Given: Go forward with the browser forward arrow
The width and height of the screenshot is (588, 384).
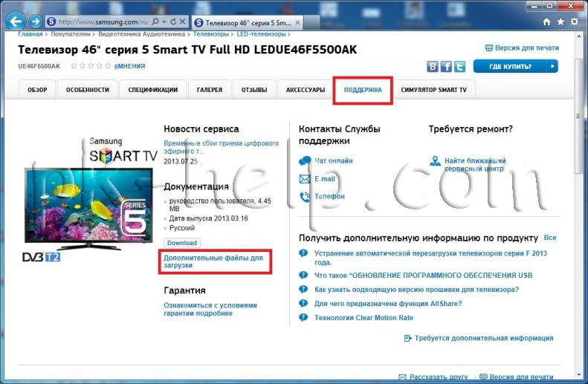Looking at the screenshot, I should tap(35, 22).
